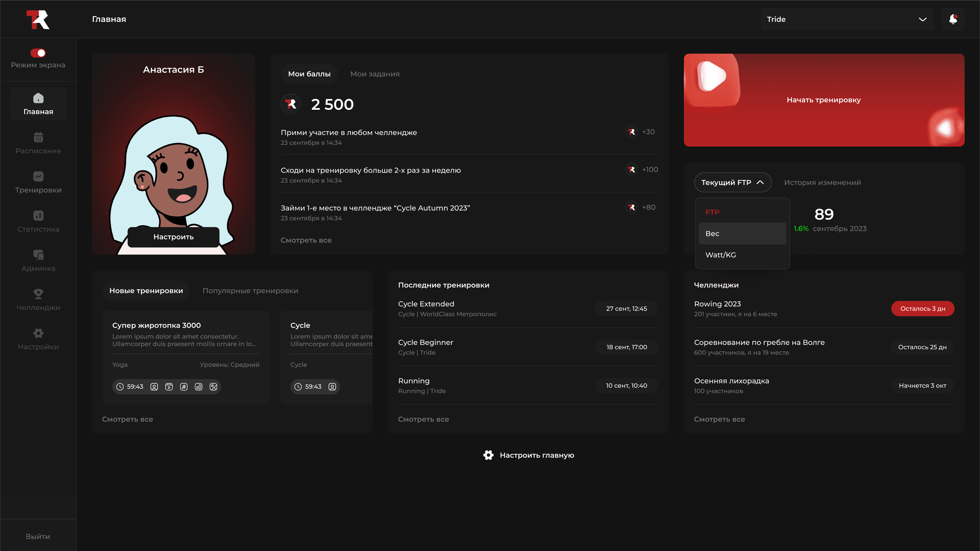Viewport: 980px width, 551px height.
Task: Go to Главная with the home icon
Action: (38, 98)
